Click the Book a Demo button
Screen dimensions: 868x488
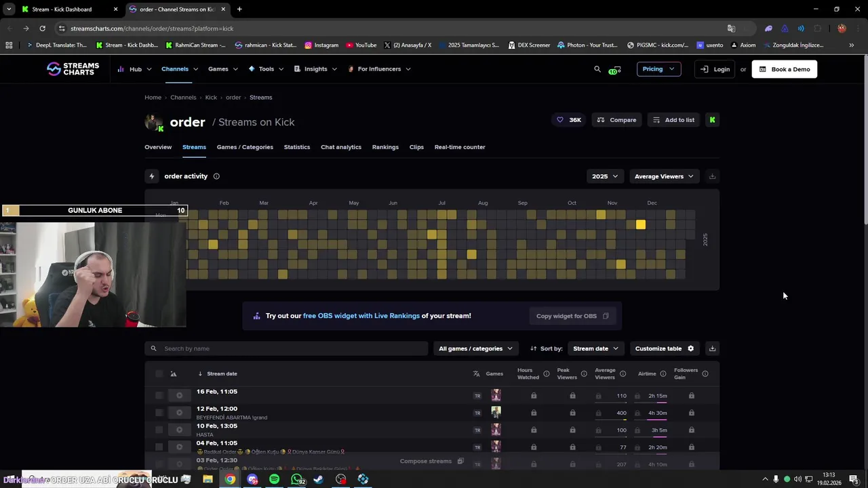785,69
